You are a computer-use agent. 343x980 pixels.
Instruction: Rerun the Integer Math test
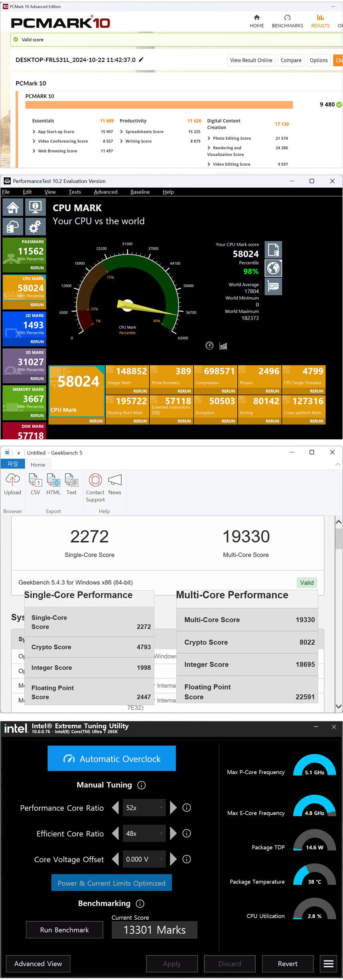click(140, 391)
